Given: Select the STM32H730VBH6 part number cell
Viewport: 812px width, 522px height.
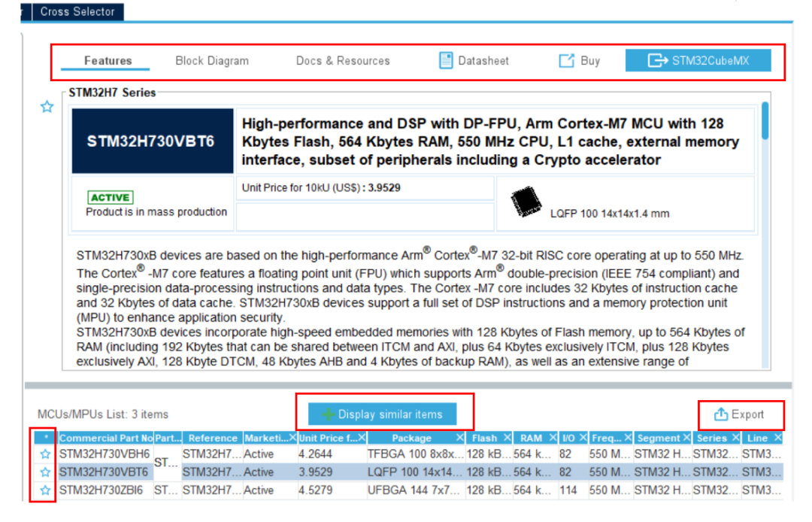Looking at the screenshot, I should tap(105, 454).
